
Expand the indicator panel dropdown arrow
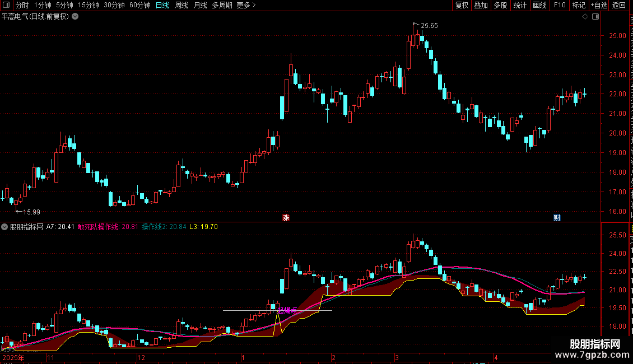(x=4, y=227)
